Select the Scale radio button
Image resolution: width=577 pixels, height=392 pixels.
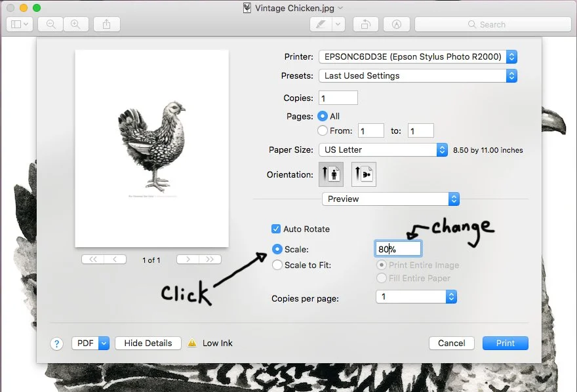pyautogui.click(x=277, y=249)
